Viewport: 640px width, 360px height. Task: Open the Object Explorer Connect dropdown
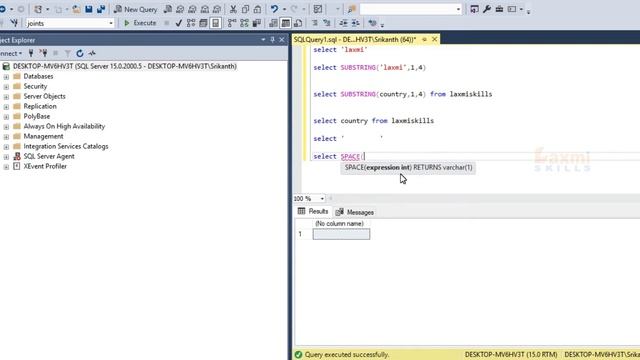[x=11, y=53]
